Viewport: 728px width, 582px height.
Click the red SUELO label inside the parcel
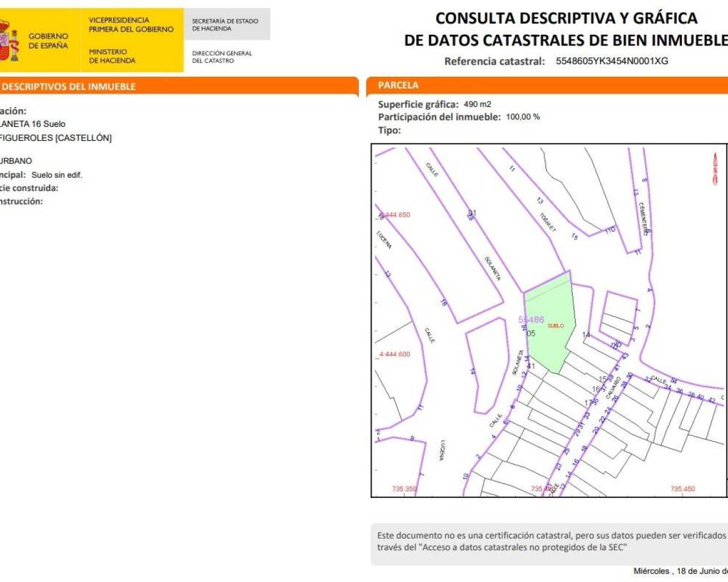(x=556, y=326)
